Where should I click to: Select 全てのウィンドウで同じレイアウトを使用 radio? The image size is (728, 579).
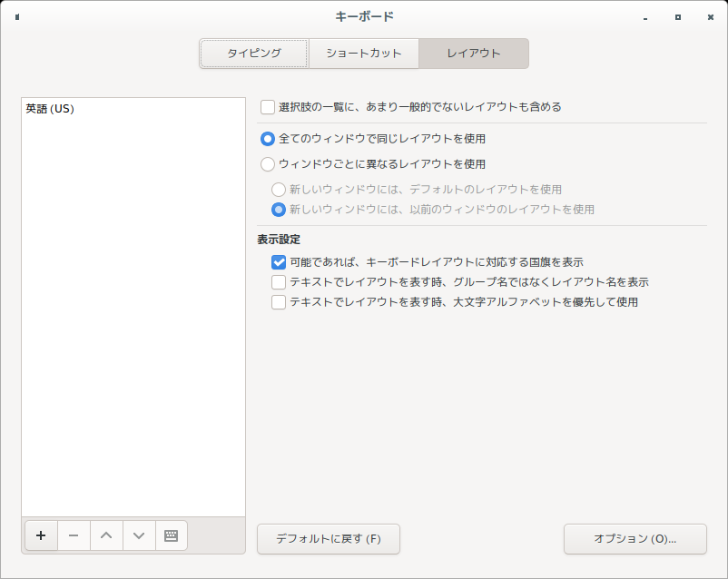(268, 139)
